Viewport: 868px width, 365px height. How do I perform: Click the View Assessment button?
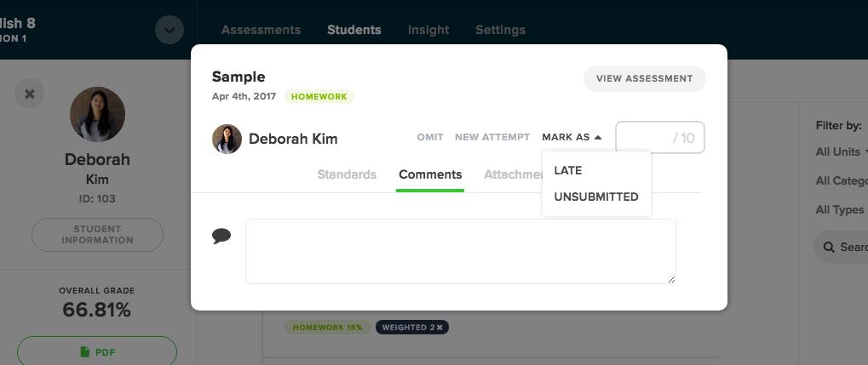click(x=644, y=78)
